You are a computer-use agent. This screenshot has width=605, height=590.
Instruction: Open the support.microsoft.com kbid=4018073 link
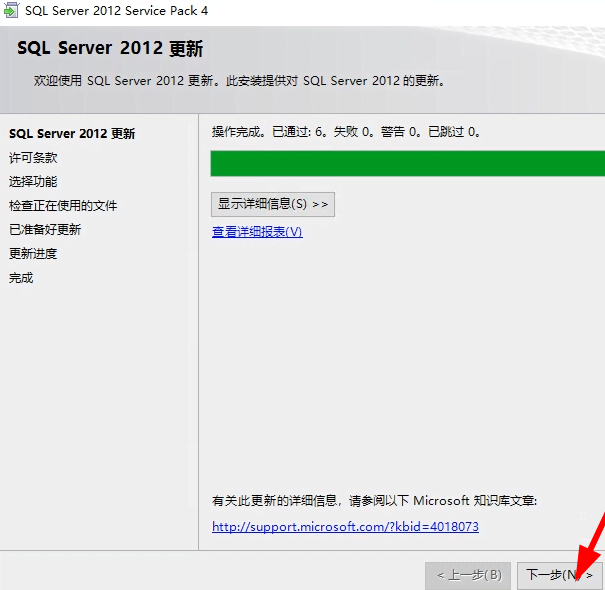click(345, 527)
